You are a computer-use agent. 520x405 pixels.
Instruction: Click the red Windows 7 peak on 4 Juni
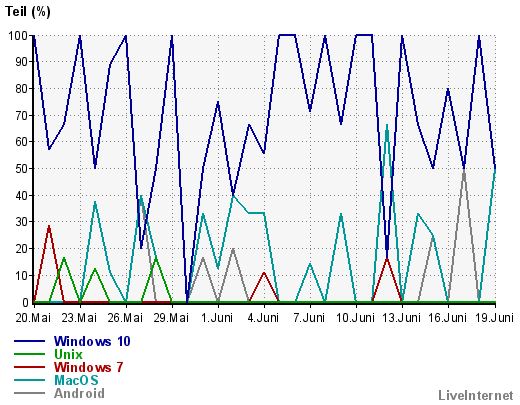tap(264, 273)
